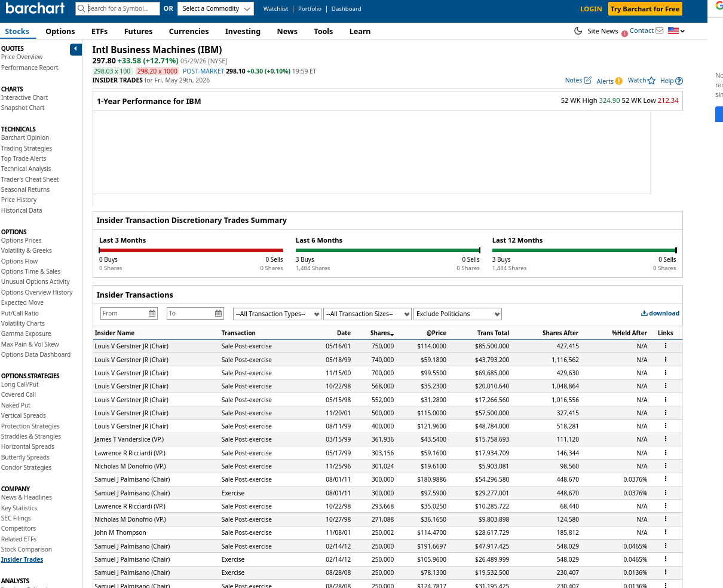Open All Transaction Sizes dropdown
The image size is (723, 588).
click(367, 314)
